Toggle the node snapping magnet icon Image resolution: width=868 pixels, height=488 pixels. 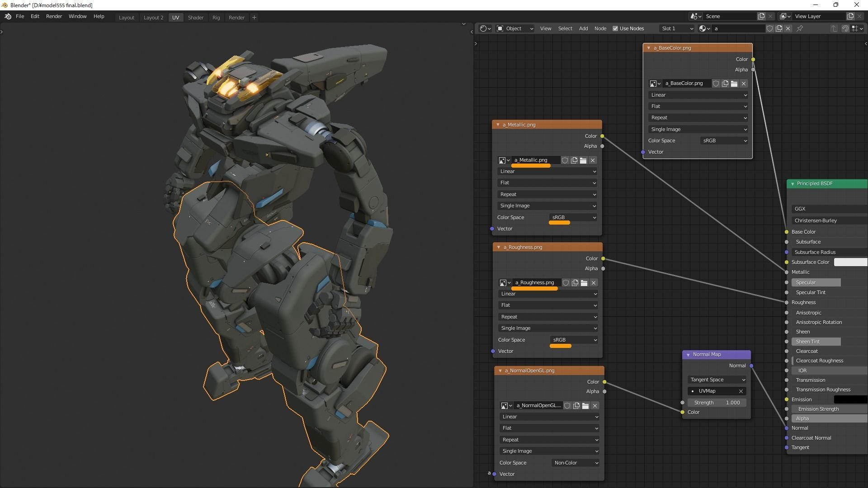pyautogui.click(x=845, y=28)
